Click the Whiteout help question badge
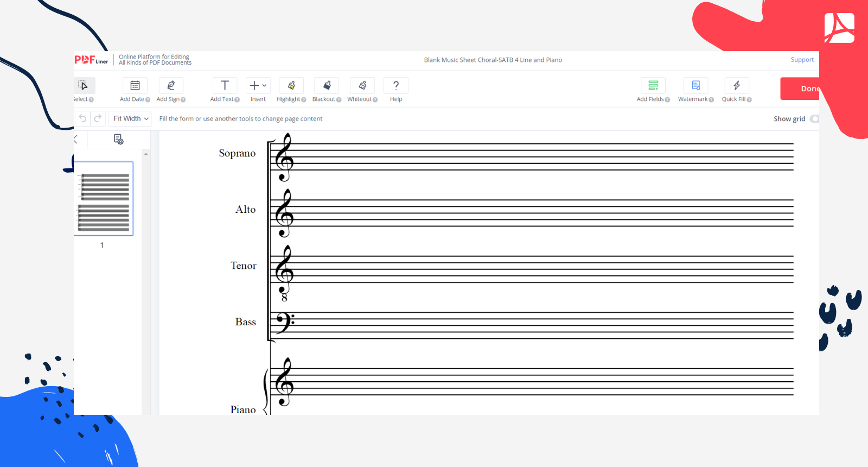The height and width of the screenshot is (467, 868). click(x=375, y=100)
